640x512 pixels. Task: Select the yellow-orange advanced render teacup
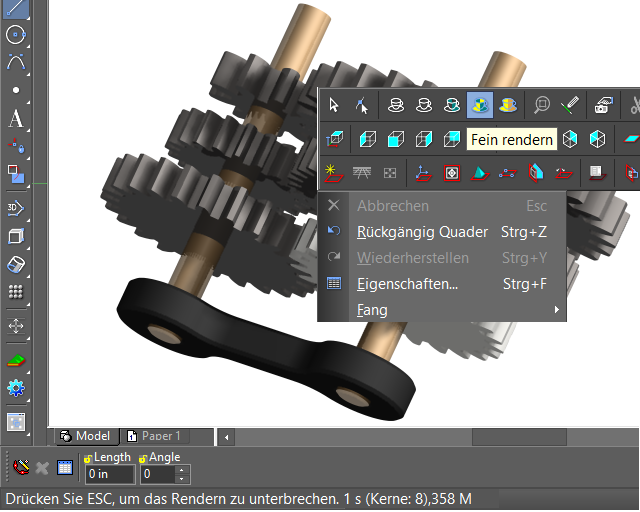pyautogui.click(x=508, y=105)
